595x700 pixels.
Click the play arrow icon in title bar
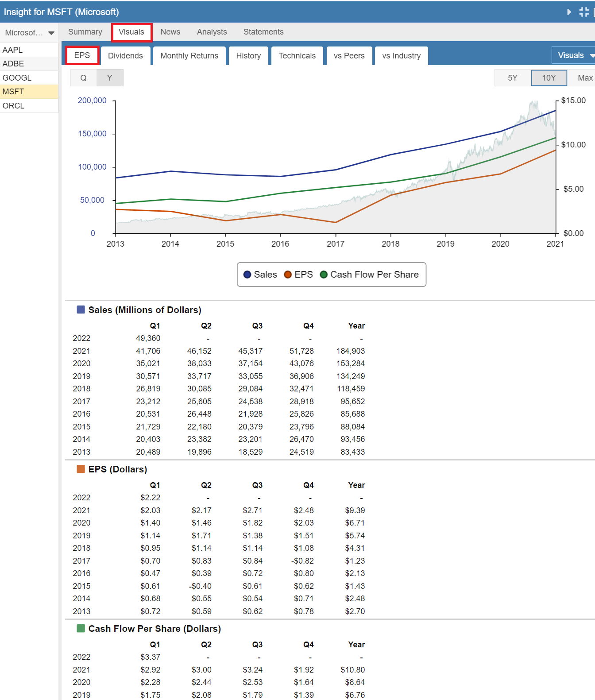[x=569, y=12]
